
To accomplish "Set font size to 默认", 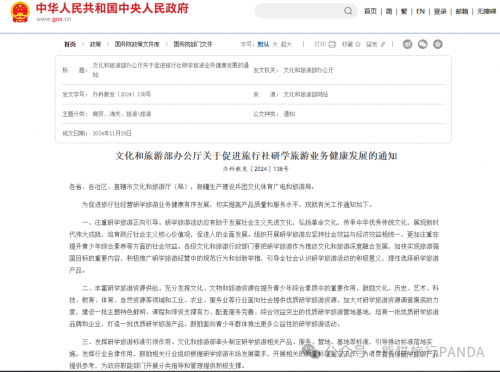I will click(263, 44).
